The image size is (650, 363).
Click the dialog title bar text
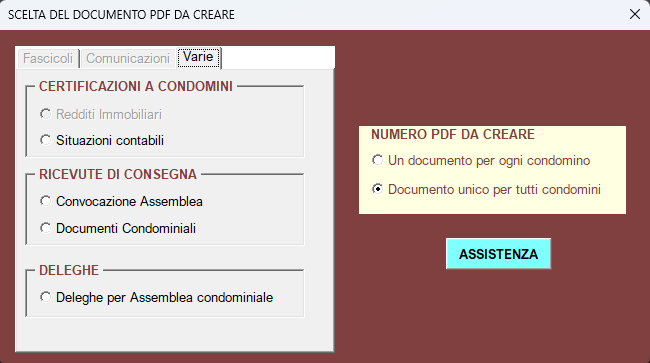point(121,15)
